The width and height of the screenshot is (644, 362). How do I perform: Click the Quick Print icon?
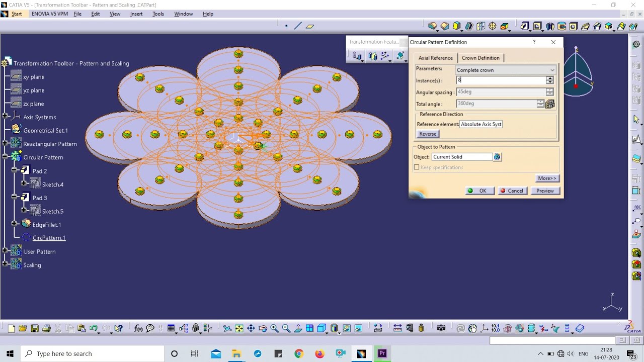pyautogui.click(x=46, y=328)
